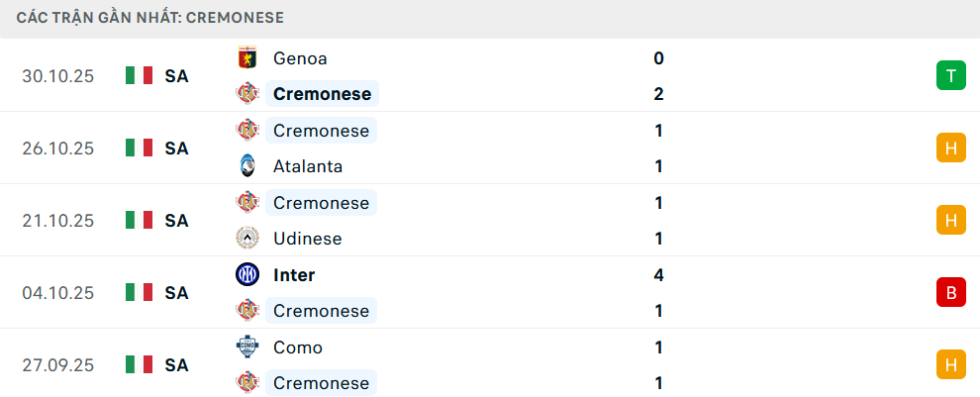
Task: Click the red B loss badge
Action: tap(950, 293)
